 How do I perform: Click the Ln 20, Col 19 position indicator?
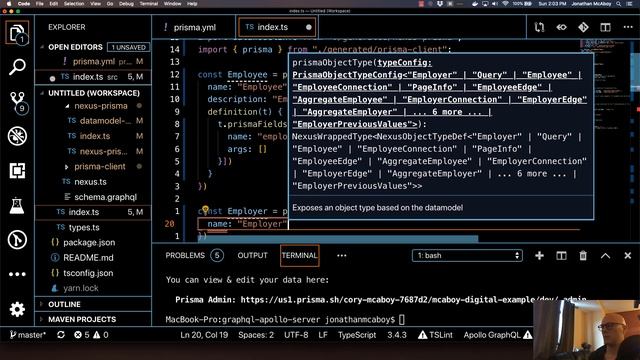click(204, 335)
